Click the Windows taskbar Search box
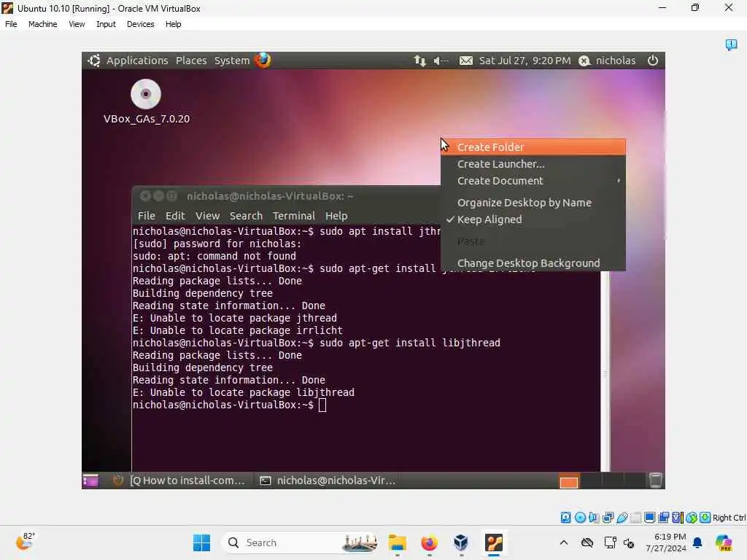The width and height of the screenshot is (747, 560). 301,542
